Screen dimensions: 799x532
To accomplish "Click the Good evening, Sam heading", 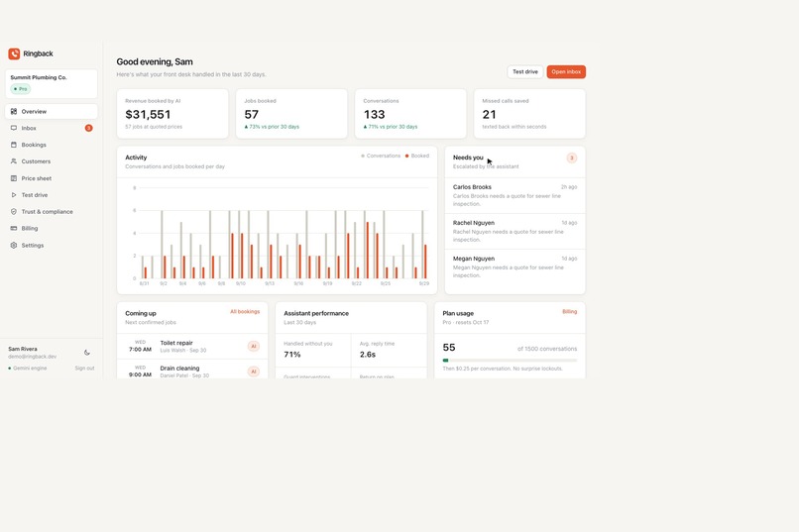I will [155, 61].
